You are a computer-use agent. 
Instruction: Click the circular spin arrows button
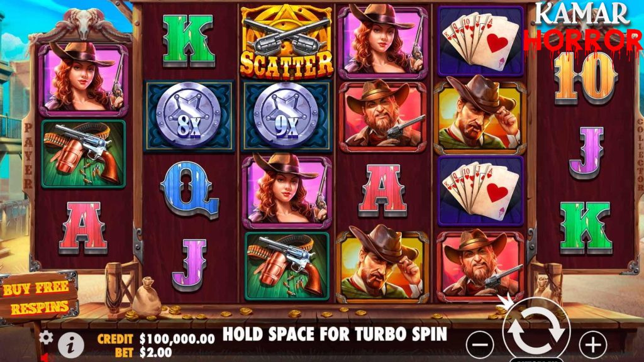(536, 330)
